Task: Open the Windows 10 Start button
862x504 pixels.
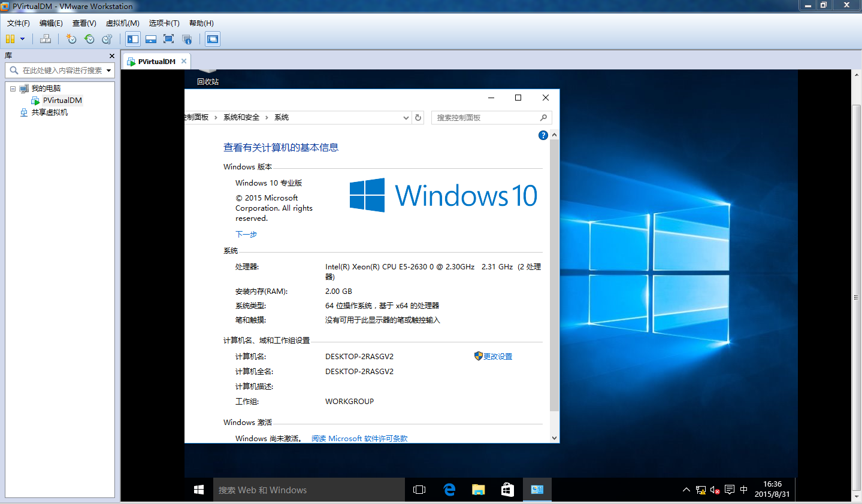Action: [x=199, y=490]
